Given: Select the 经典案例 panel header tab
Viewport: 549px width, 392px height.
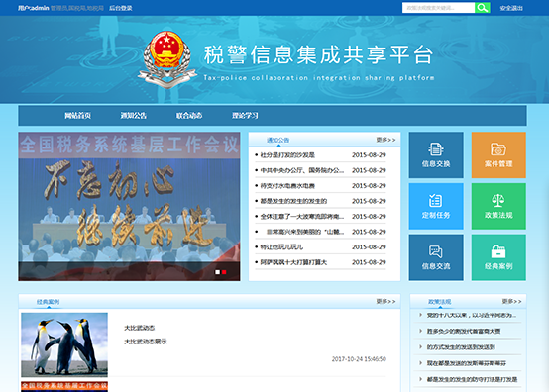Looking at the screenshot, I should coord(48,302).
